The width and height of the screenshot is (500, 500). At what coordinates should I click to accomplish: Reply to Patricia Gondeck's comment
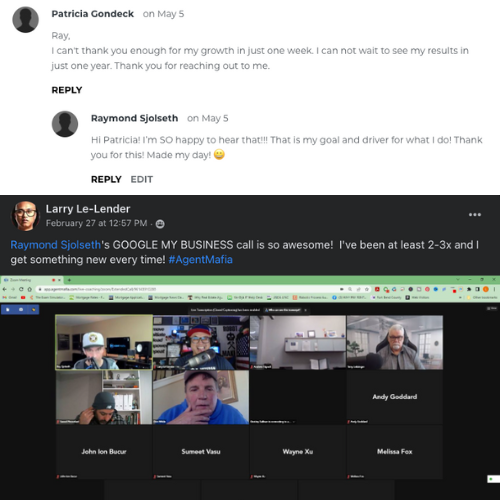click(x=67, y=90)
